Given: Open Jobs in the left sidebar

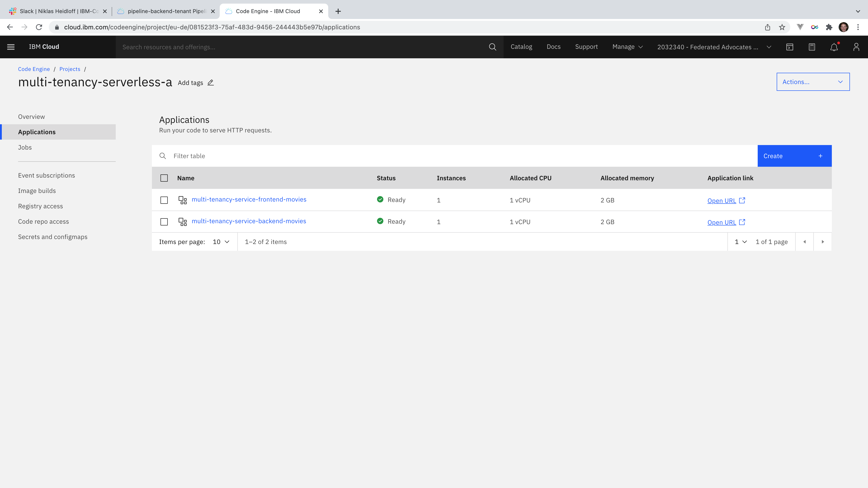Looking at the screenshot, I should tap(25, 147).
